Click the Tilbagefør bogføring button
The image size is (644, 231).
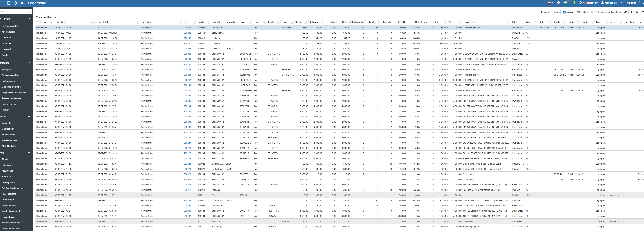[550, 12]
